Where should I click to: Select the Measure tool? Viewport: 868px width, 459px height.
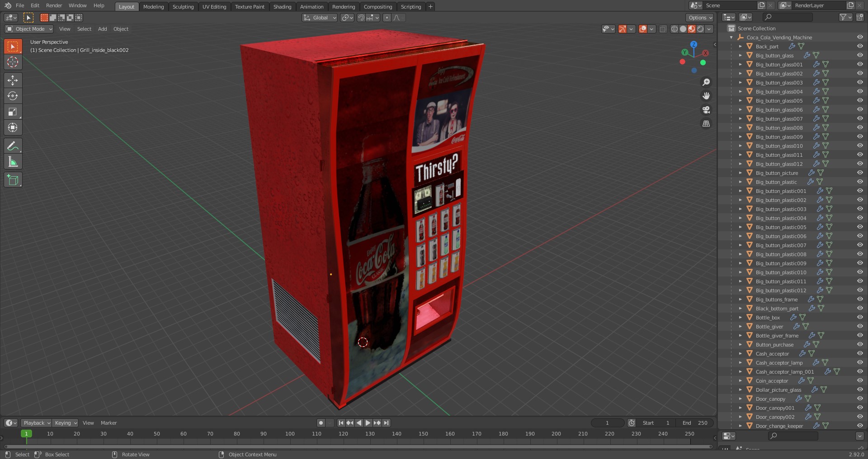tap(13, 162)
